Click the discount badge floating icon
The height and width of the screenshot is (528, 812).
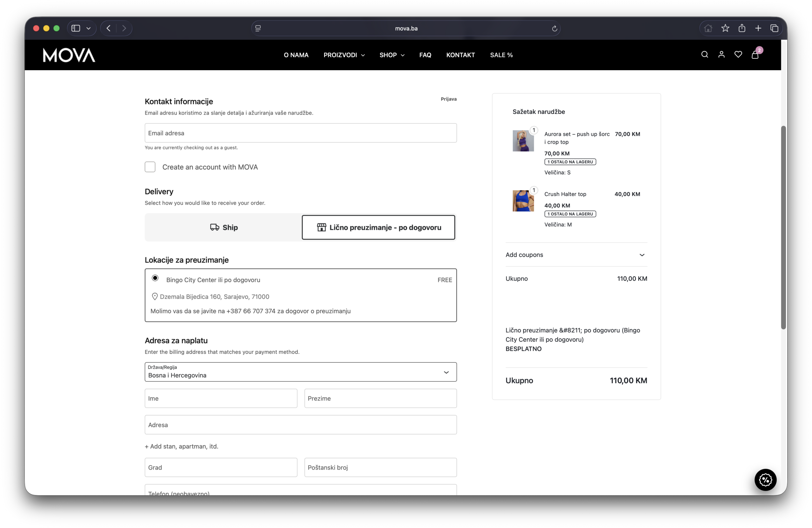765,479
